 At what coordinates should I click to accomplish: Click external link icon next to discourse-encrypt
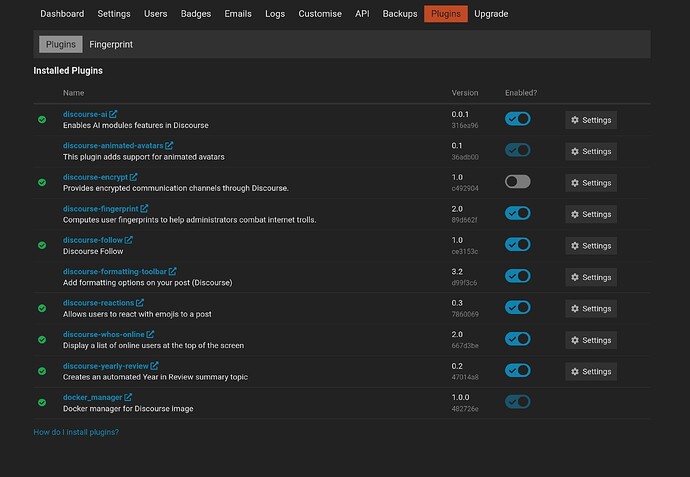coord(133,177)
